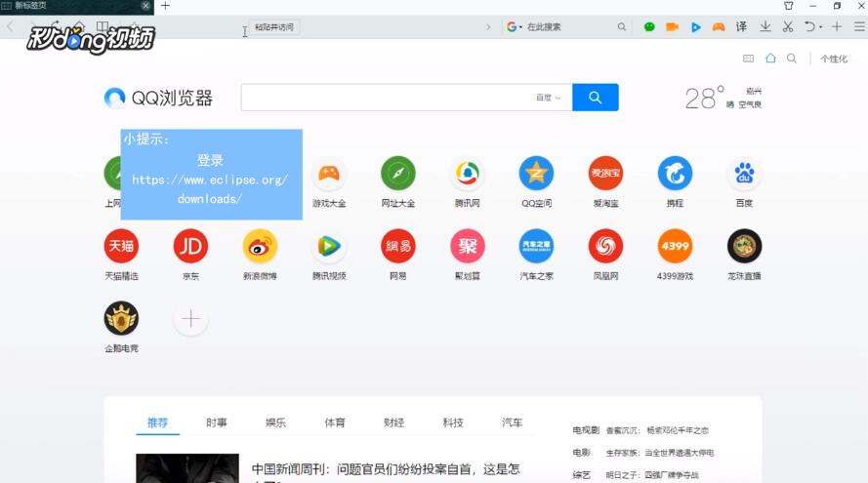The width and height of the screenshot is (868, 483).
Task: Open the 网址大全 compass icon
Action: click(398, 174)
